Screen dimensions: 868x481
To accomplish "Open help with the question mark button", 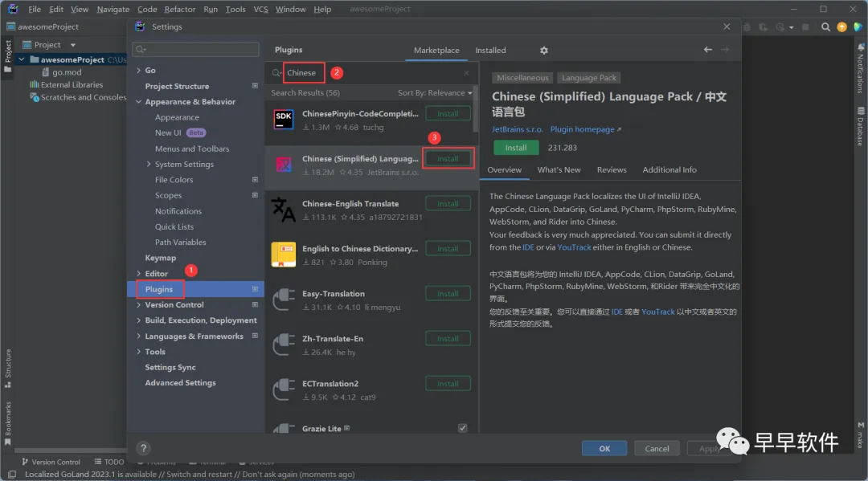I will [x=143, y=448].
